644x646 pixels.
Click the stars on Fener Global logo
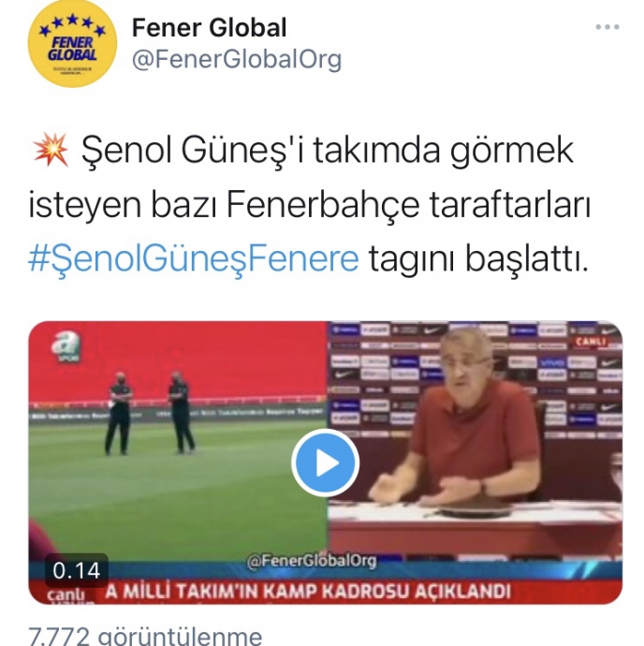[x=72, y=24]
